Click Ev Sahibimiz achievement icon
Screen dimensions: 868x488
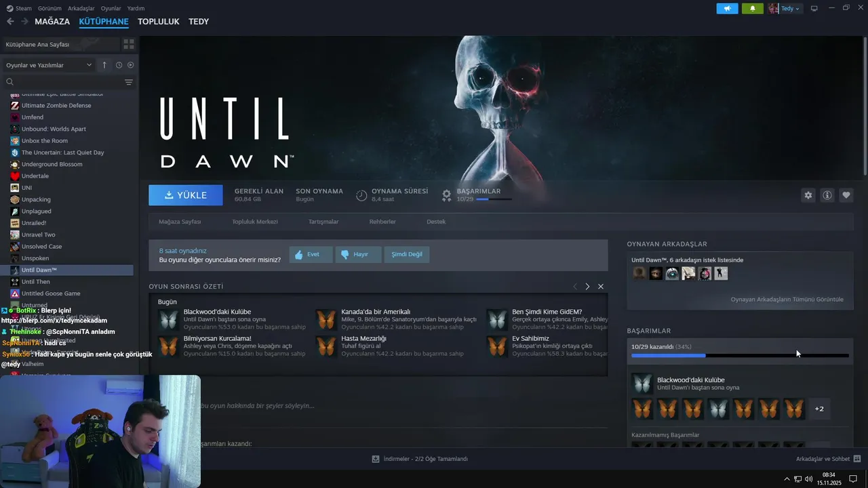point(497,346)
